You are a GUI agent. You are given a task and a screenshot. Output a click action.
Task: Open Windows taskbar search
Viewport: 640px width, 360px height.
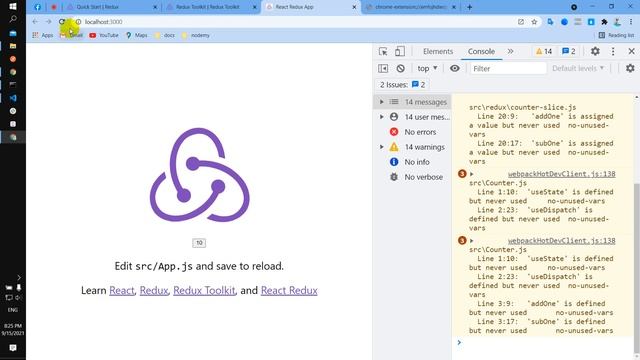(x=13, y=19)
